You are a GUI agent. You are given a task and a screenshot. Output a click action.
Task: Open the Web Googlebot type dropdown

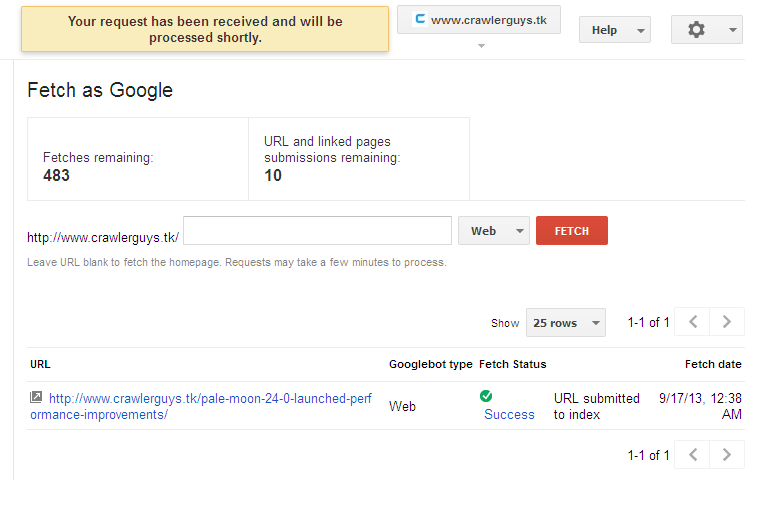coord(494,231)
